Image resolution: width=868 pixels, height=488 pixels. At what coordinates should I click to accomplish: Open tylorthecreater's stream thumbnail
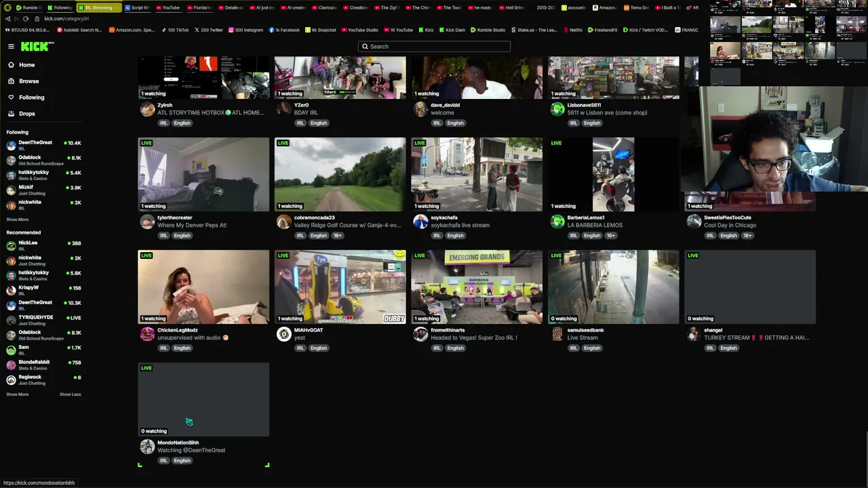(203, 175)
